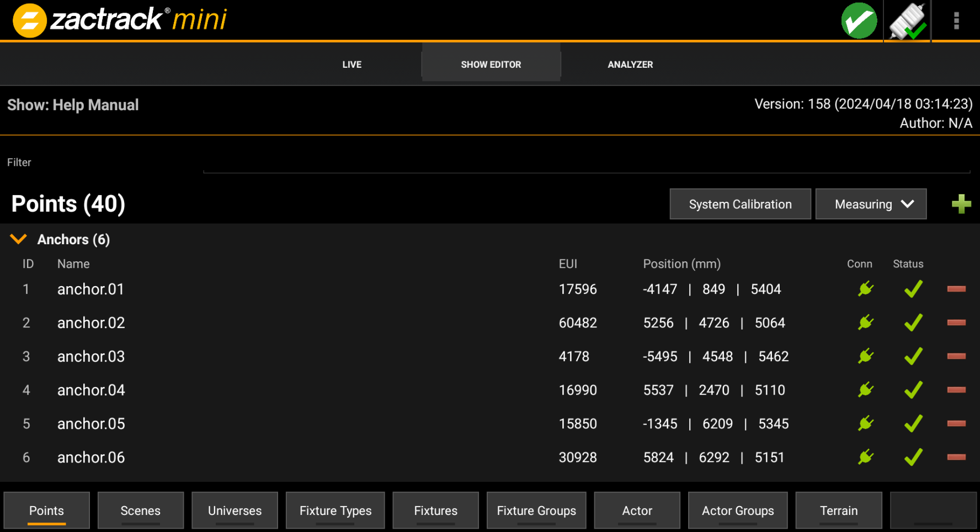Click the status checkmark for anchor.03
Image resolution: width=980 pixels, height=532 pixels.
coord(913,356)
